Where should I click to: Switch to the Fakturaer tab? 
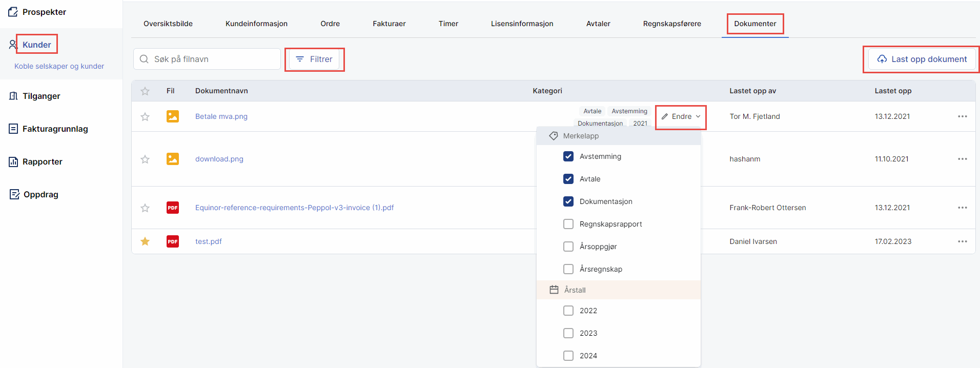pos(389,24)
